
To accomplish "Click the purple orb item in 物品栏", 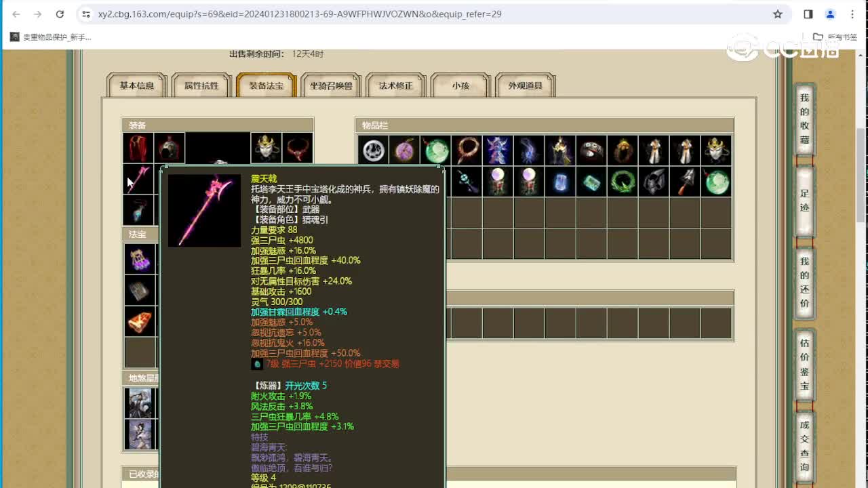I will [x=404, y=150].
